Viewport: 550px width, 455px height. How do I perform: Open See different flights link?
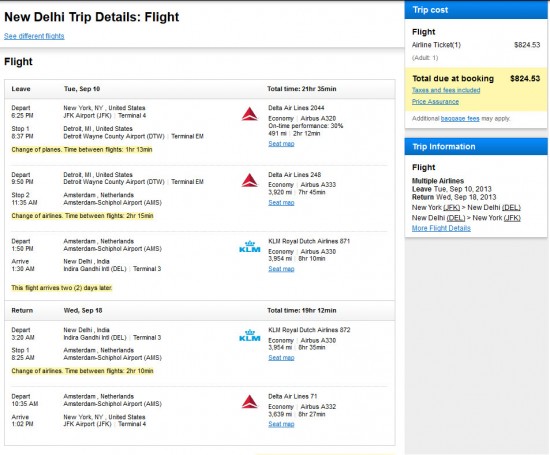(x=34, y=36)
